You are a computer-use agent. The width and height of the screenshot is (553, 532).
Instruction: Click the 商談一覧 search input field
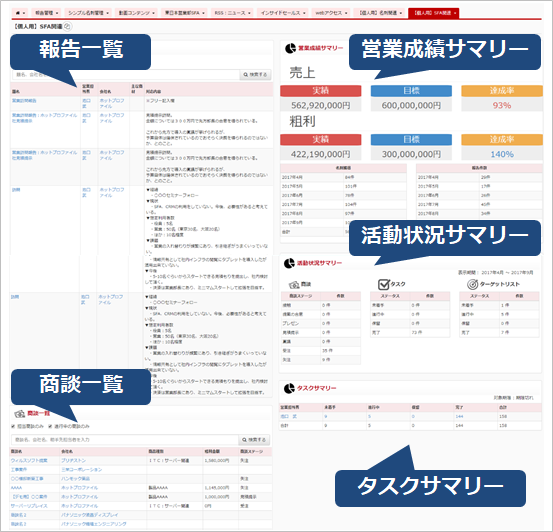[x=125, y=440]
